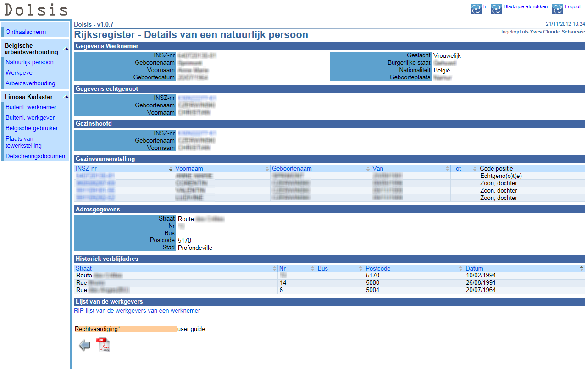The image size is (587, 392).
Task: Click the print page icon
Action: tap(496, 9)
